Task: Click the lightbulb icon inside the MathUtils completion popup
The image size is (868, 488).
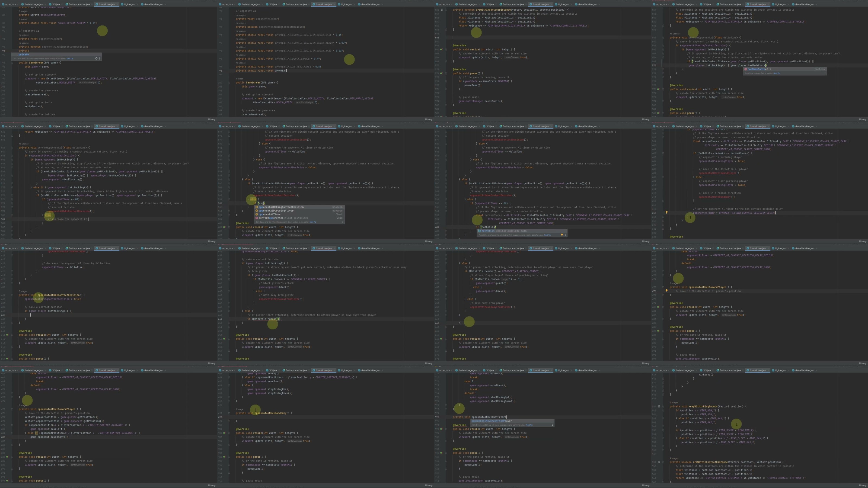Action: tap(562, 235)
